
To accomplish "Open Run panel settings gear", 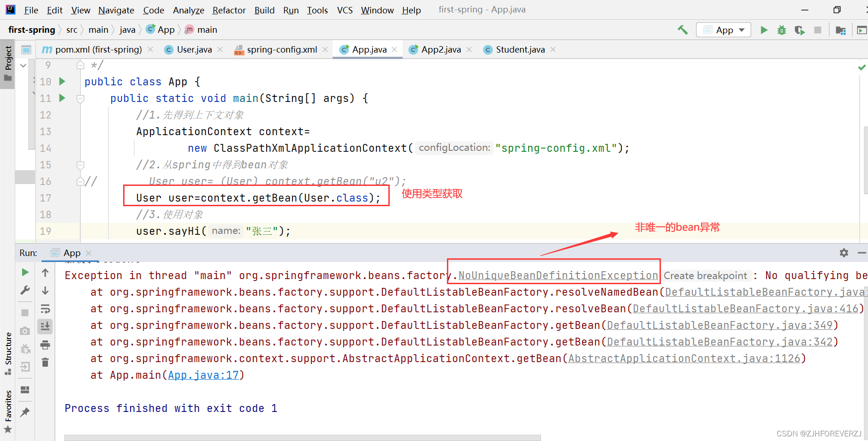I will [844, 253].
